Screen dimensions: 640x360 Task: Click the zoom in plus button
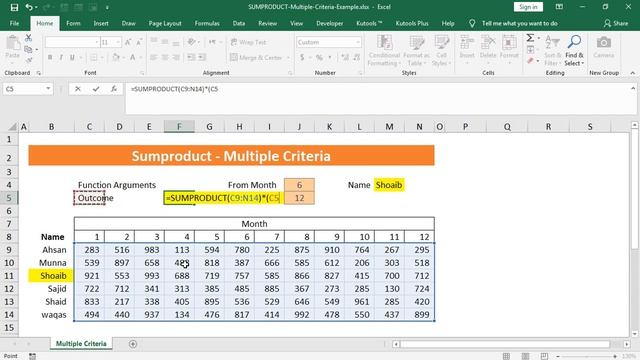pos(615,356)
